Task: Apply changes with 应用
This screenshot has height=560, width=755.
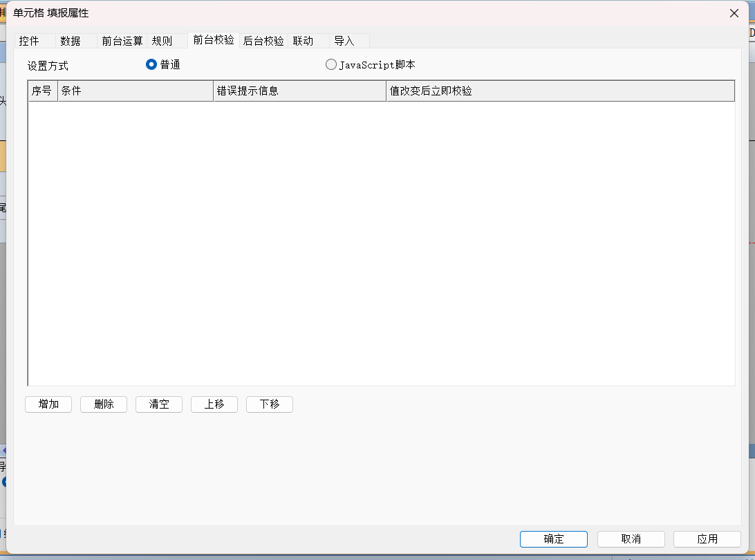Action: tap(707, 539)
